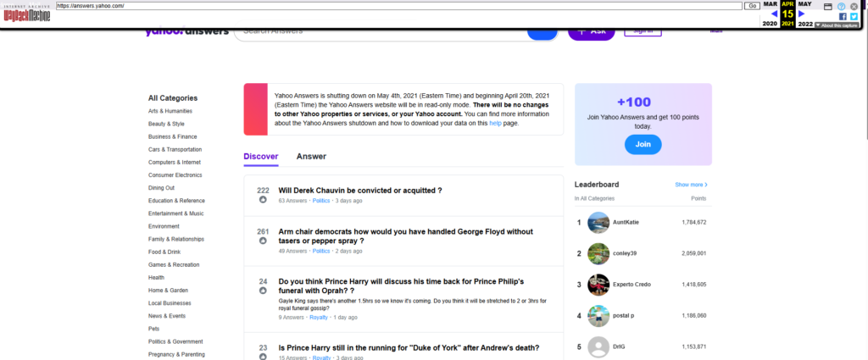The width and height of the screenshot is (868, 360).
Task: Click Politics tag under Chauvin question
Action: (321, 201)
